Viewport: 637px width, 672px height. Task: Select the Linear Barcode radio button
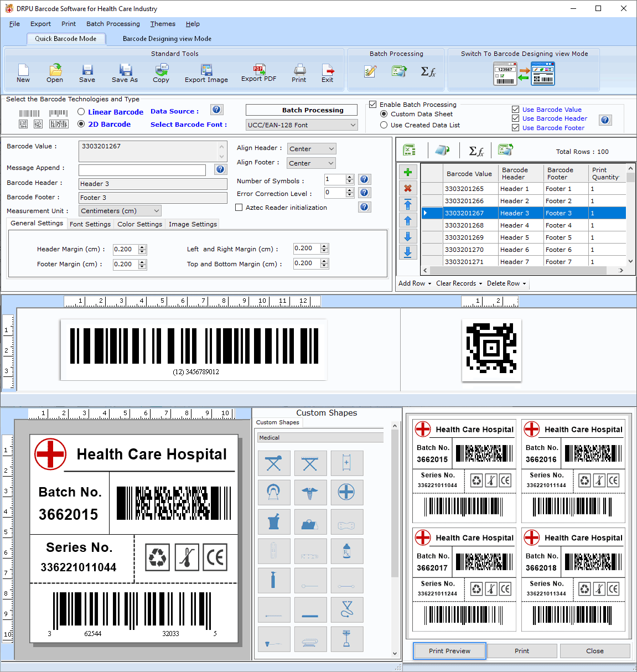click(81, 111)
